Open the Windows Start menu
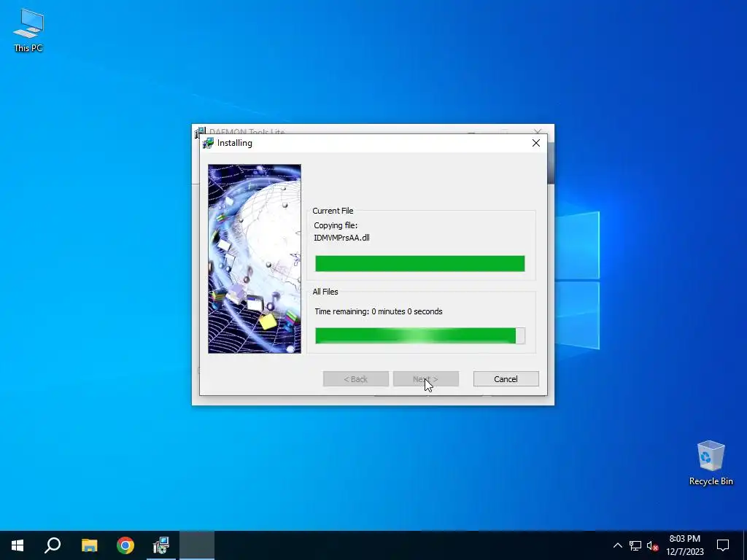This screenshot has height=560, width=747. (x=18, y=545)
